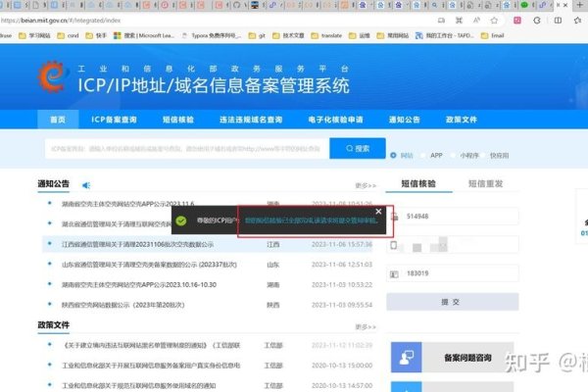Click the 山东 region label
This screenshot has width=588, height=392.
click(273, 265)
